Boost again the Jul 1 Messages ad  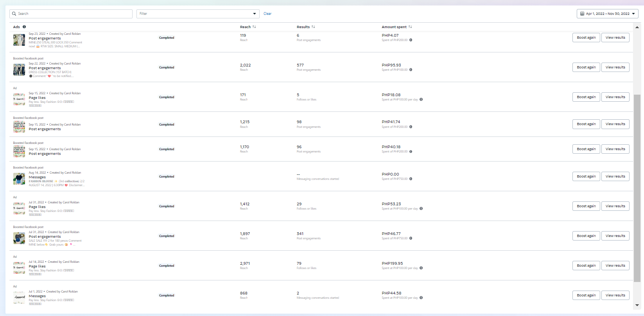coord(586,295)
